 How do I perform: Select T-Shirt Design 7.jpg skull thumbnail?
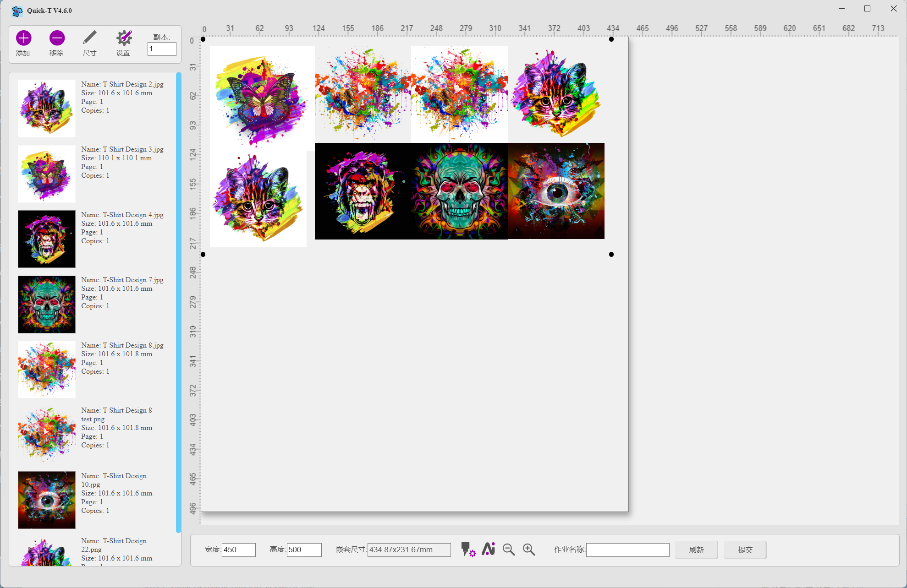(x=47, y=304)
